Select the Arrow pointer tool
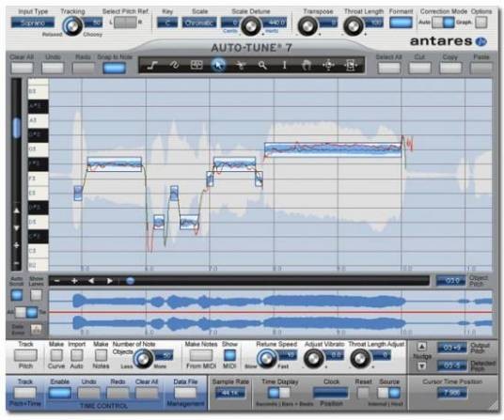 (x=218, y=65)
